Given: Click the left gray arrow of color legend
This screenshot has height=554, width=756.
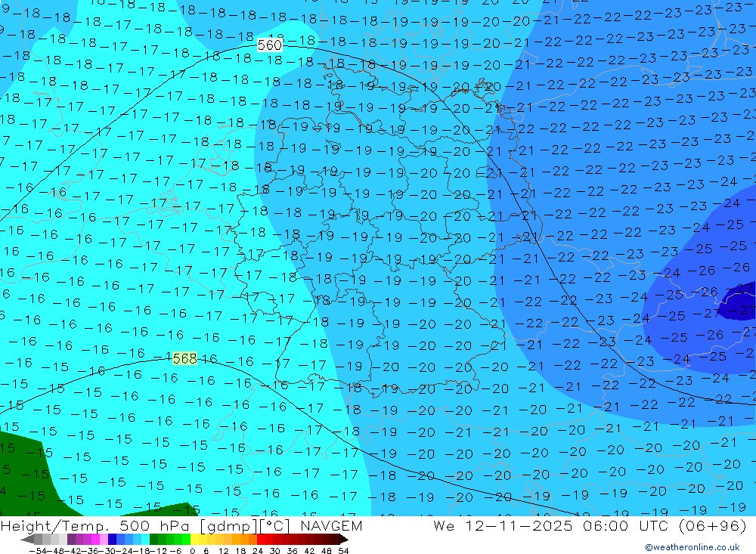Looking at the screenshot, I should (27, 540).
